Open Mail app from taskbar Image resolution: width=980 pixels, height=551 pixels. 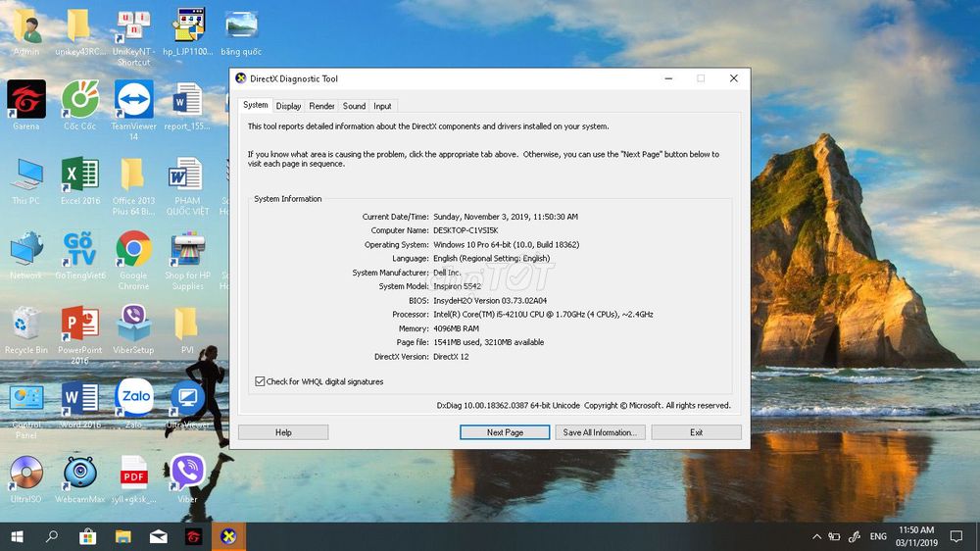click(158, 536)
